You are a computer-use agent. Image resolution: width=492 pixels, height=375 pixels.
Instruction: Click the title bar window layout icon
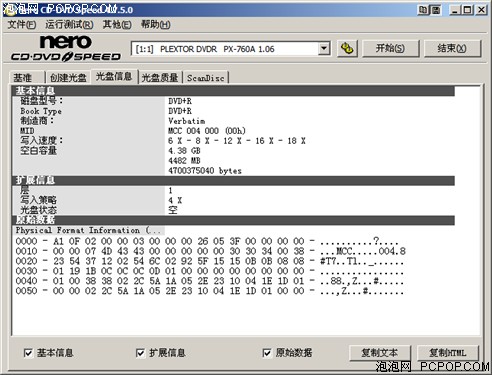tap(435, 10)
